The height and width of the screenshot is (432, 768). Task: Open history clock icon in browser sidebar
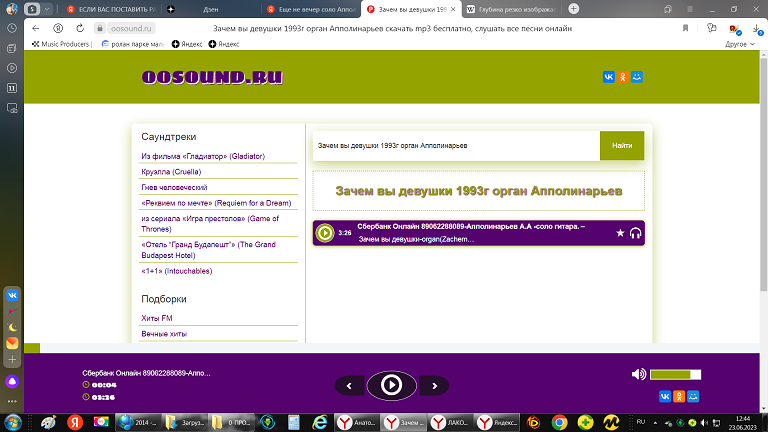pos(12,28)
